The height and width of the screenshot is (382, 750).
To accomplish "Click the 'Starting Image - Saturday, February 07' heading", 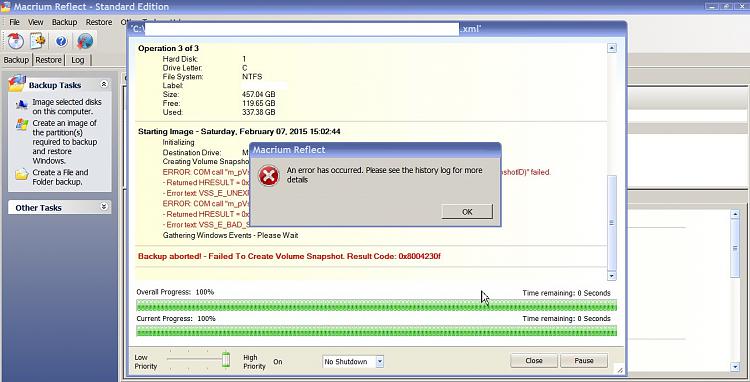I will [239, 131].
